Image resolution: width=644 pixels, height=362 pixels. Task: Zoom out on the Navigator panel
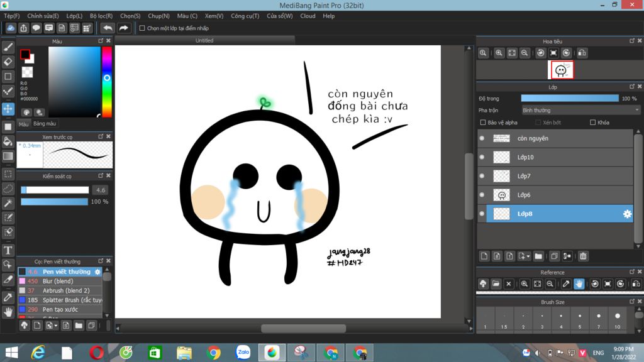tap(525, 53)
